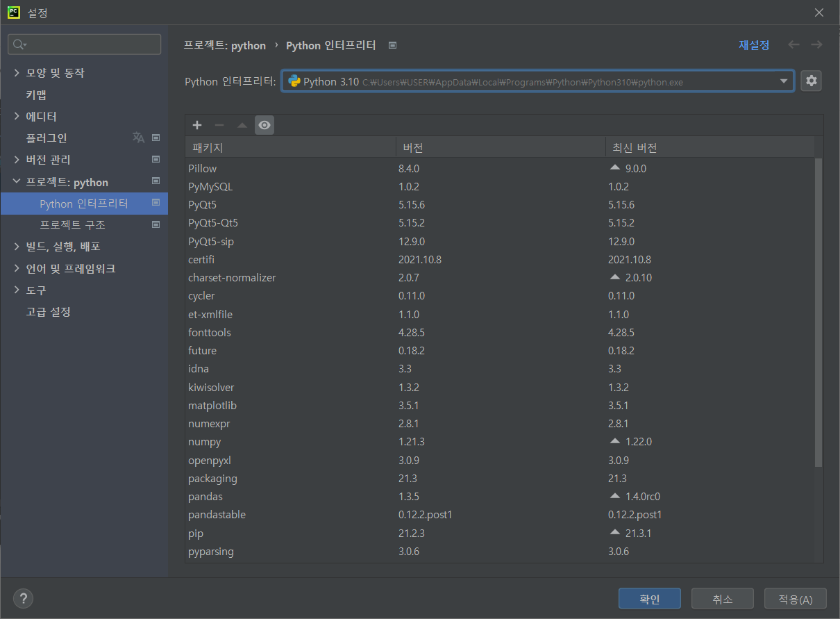Select the kiwisolver package row
Image resolution: width=840 pixels, height=619 pixels.
tap(500, 387)
